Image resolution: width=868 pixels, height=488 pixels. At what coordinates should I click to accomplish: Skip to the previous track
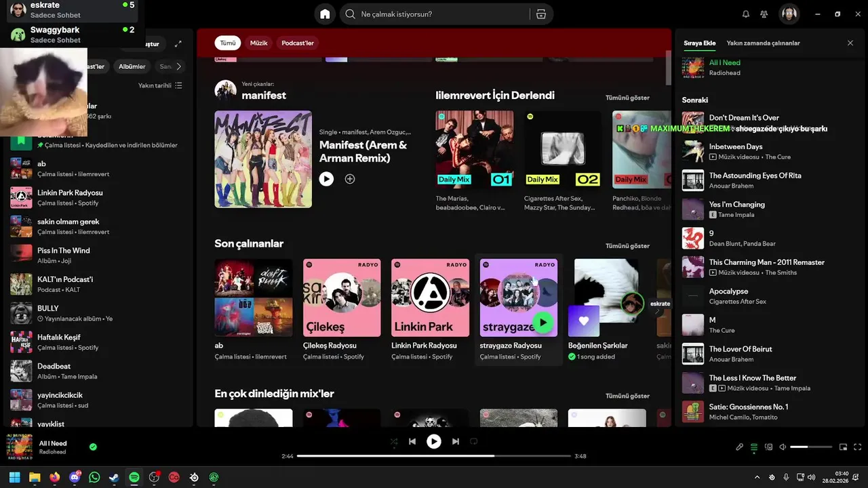[412, 441]
